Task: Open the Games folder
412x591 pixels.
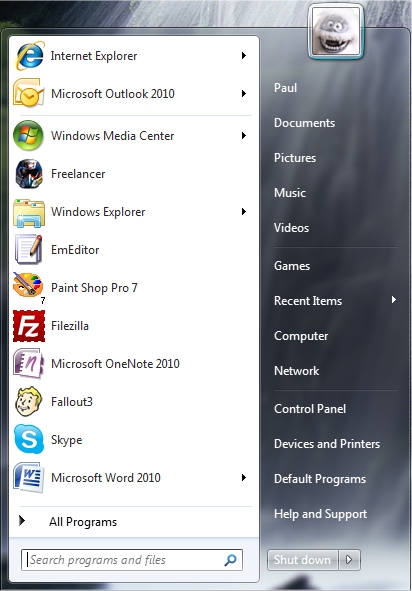Action: (x=292, y=266)
